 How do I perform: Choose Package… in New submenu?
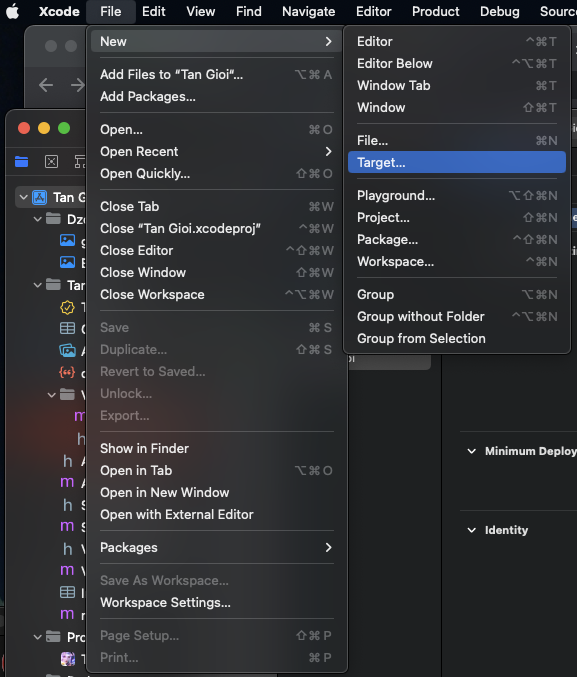coord(457,240)
